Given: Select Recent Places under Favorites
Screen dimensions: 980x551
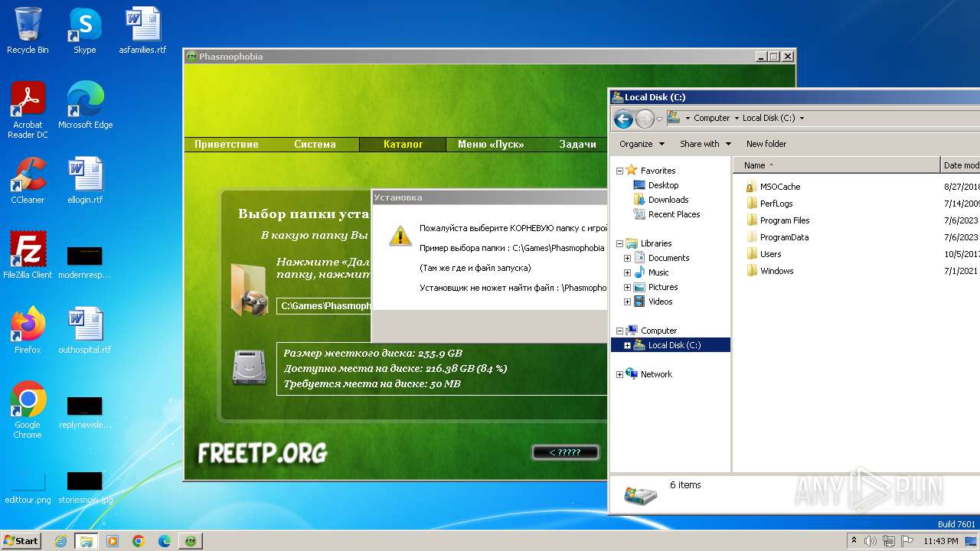Looking at the screenshot, I should (x=674, y=214).
